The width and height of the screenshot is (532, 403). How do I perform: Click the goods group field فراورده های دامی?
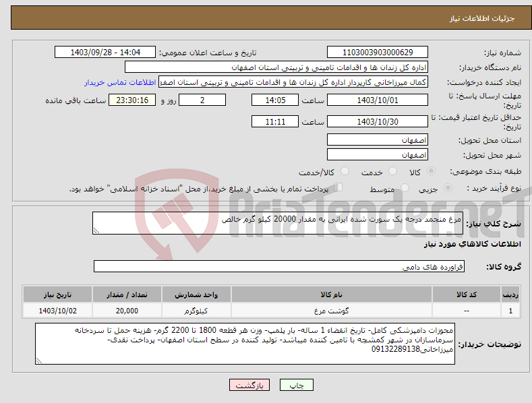[279, 267]
